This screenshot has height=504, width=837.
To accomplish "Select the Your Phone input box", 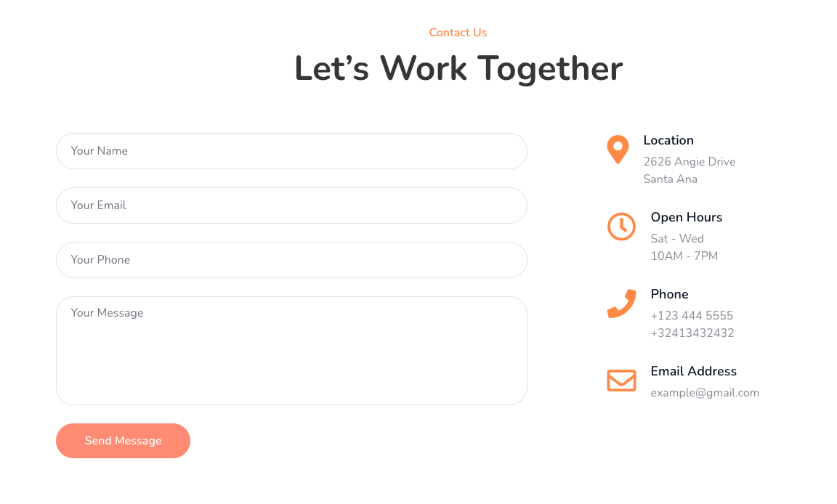I will click(x=291, y=260).
